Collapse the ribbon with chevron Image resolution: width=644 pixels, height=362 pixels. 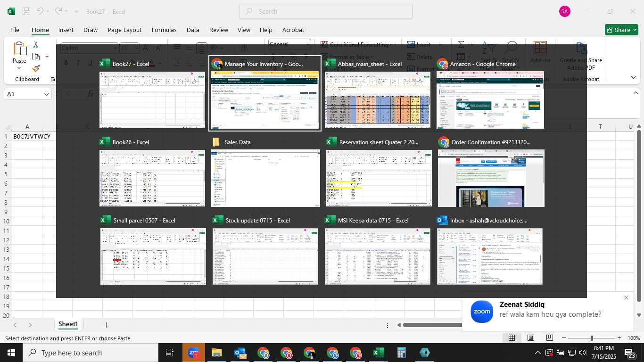tap(633, 77)
